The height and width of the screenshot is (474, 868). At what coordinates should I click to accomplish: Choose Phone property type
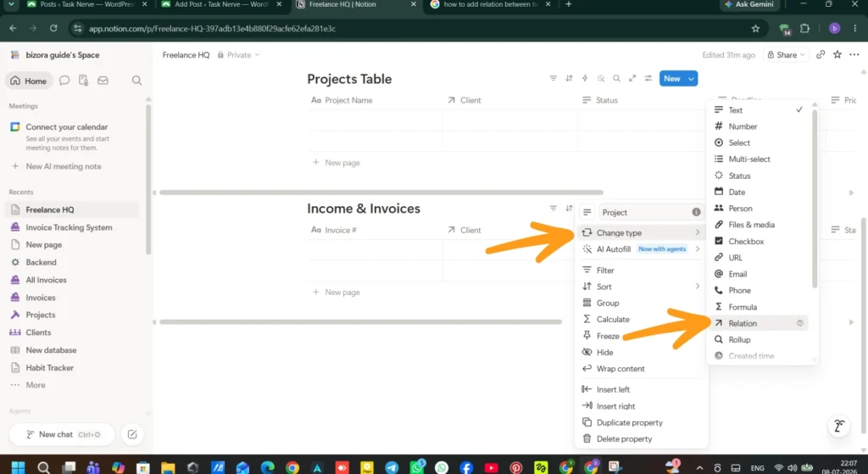pyautogui.click(x=758, y=290)
